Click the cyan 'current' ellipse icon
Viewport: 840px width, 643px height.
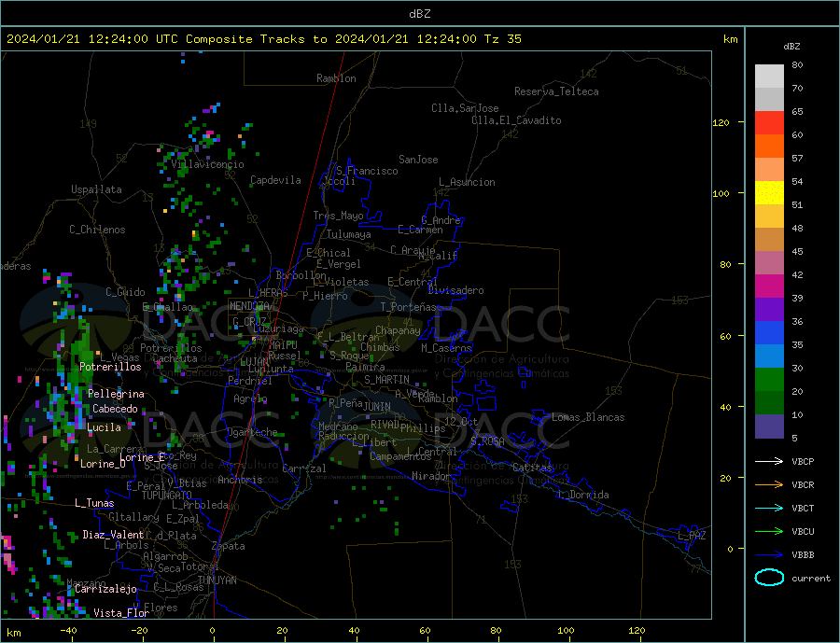coord(769,578)
